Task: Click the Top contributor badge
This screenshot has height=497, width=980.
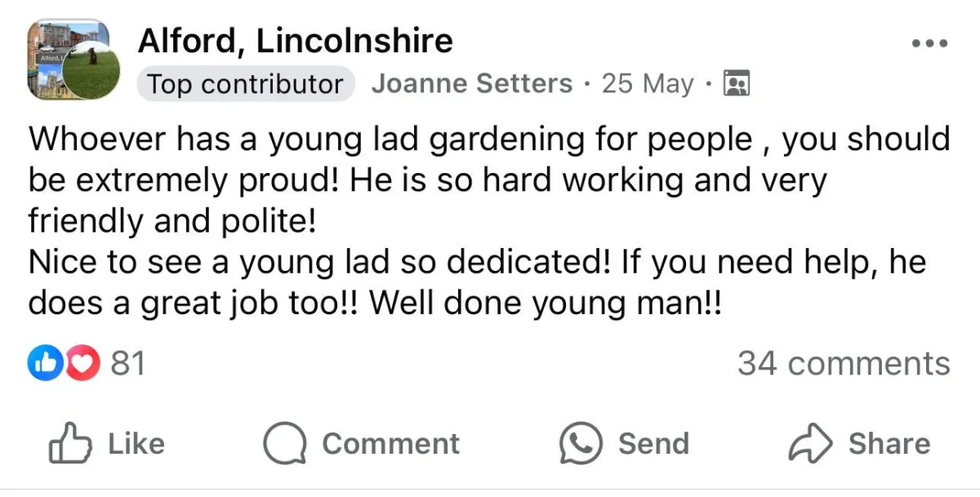Action: coord(246,84)
